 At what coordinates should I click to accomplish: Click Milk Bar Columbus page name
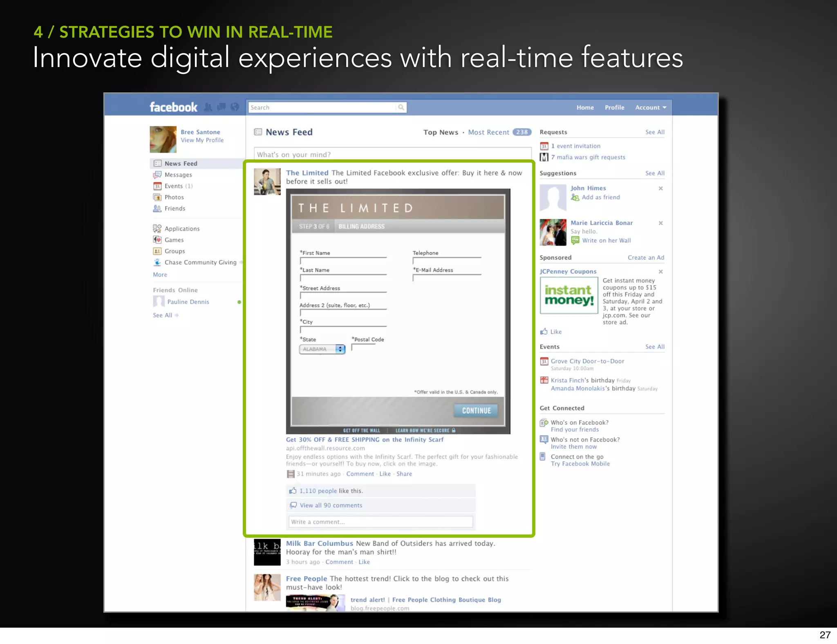coord(319,543)
